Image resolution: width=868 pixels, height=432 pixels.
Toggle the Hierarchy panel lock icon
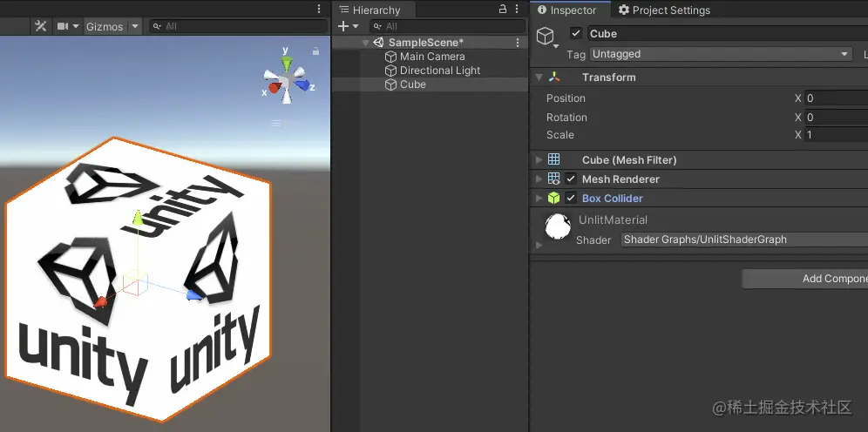click(503, 9)
